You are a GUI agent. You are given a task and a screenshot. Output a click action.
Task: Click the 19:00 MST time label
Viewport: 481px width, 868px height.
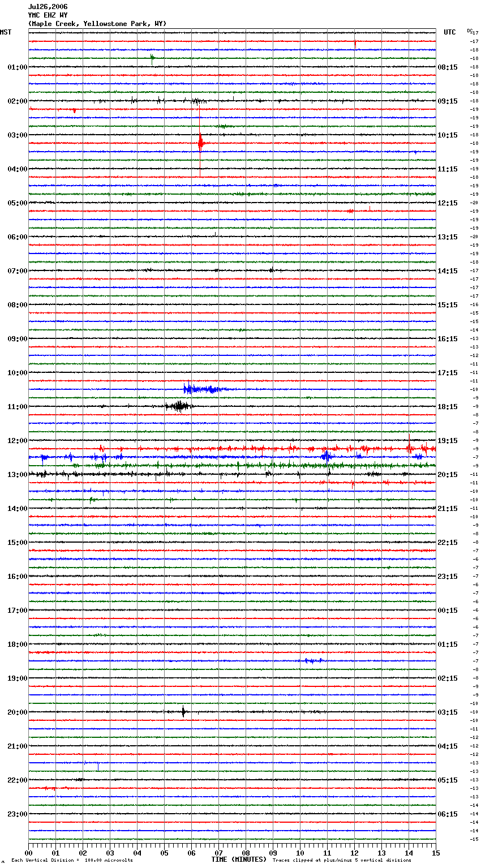pos(18,678)
